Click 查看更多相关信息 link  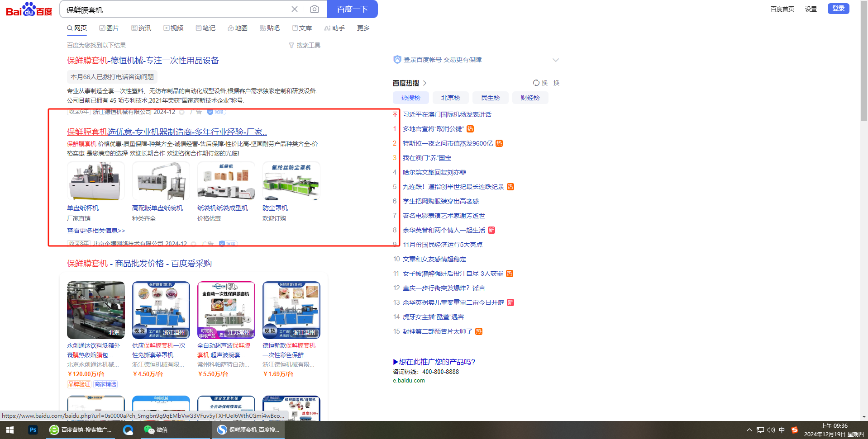tap(96, 231)
